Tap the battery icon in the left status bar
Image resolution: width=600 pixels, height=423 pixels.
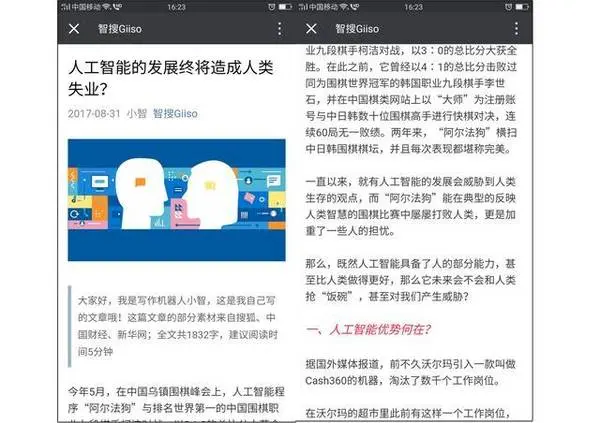tap(285, 7)
